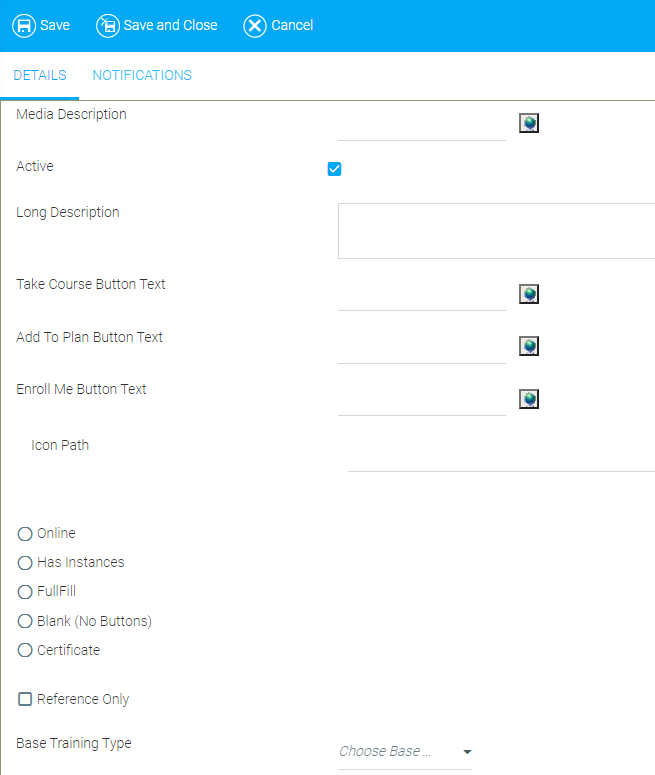Pick the Certificate radio option
Screen dimensions: 655x775
tap(25, 650)
